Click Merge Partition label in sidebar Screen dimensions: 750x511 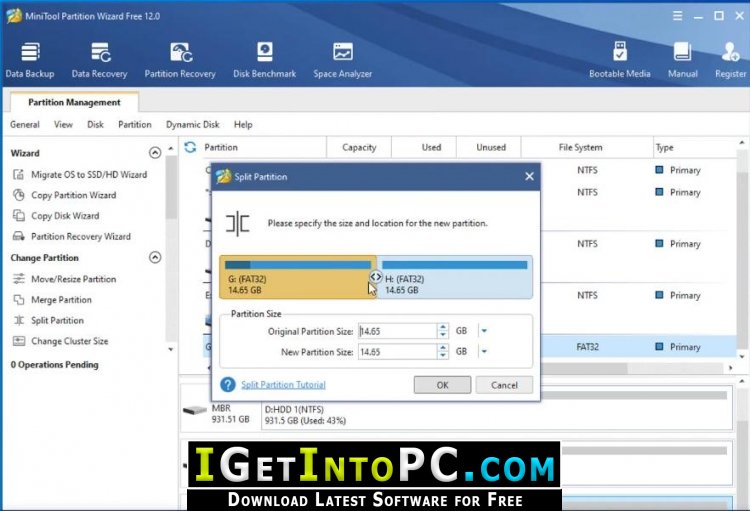(x=61, y=300)
